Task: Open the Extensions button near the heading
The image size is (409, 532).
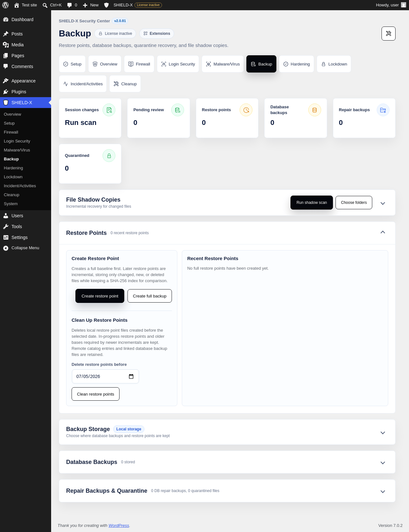Action: point(157,34)
